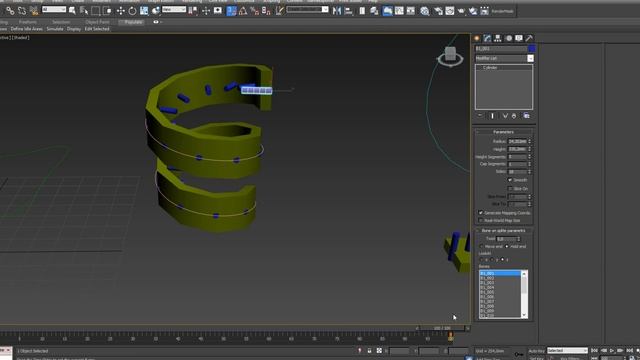Viewport: 640px width, 360px height.
Task: Select the Cylinder entry in modifier stack
Action: (490, 68)
